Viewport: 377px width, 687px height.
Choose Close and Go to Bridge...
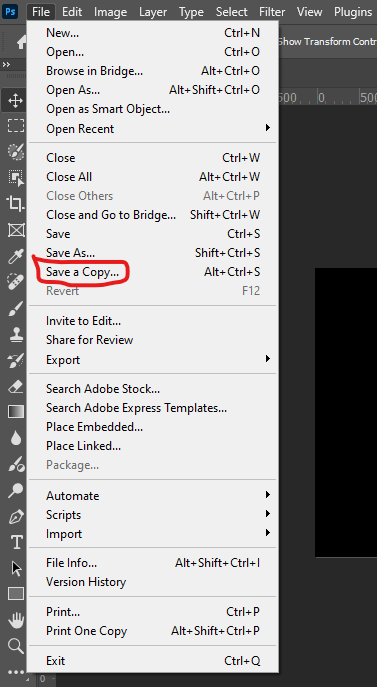153,215
